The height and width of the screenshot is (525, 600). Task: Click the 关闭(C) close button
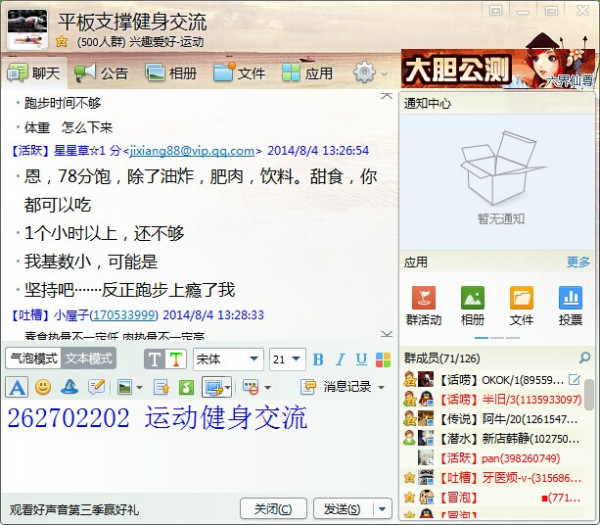tap(273, 509)
